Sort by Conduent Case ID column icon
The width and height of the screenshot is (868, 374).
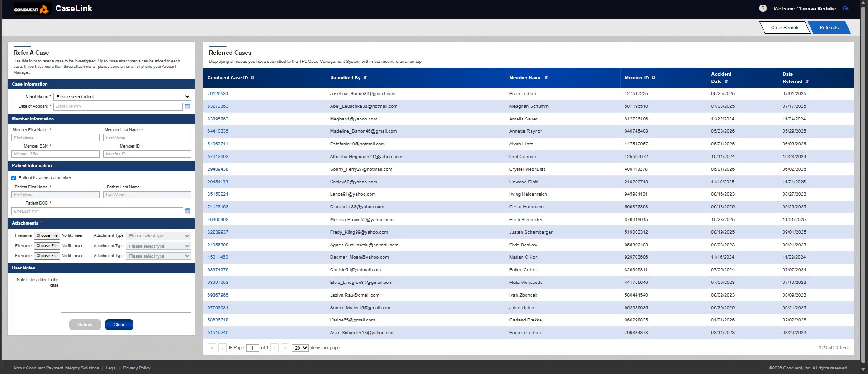[x=253, y=78]
